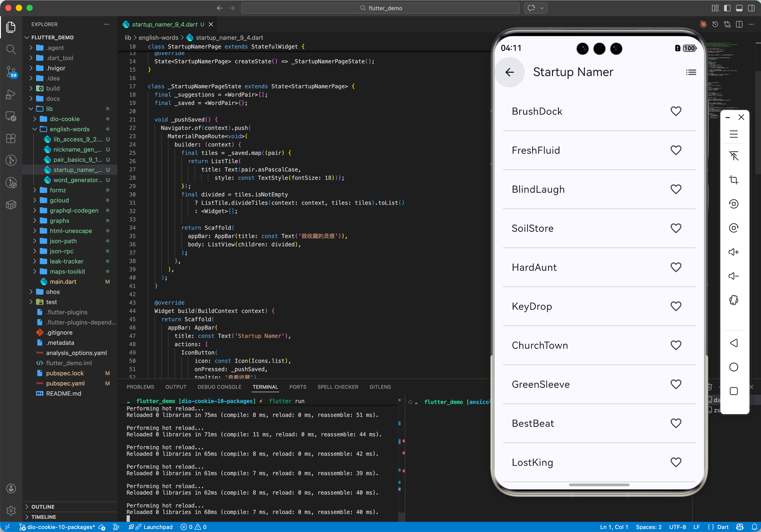This screenshot has width=761, height=532.
Task: Click the dio-cookie-10-packages branch in status bar
Action: 61,527
